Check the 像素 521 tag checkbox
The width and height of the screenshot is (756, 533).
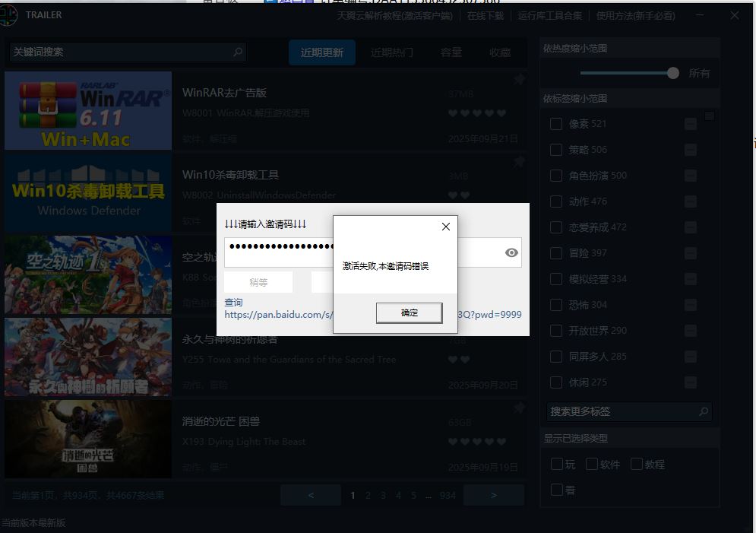pyautogui.click(x=556, y=124)
